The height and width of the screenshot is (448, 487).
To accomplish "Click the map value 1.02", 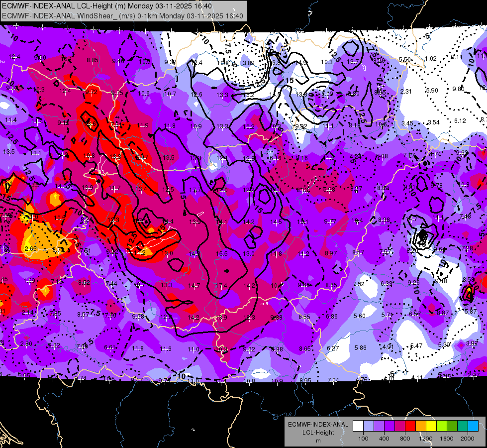I will (x=431, y=59).
